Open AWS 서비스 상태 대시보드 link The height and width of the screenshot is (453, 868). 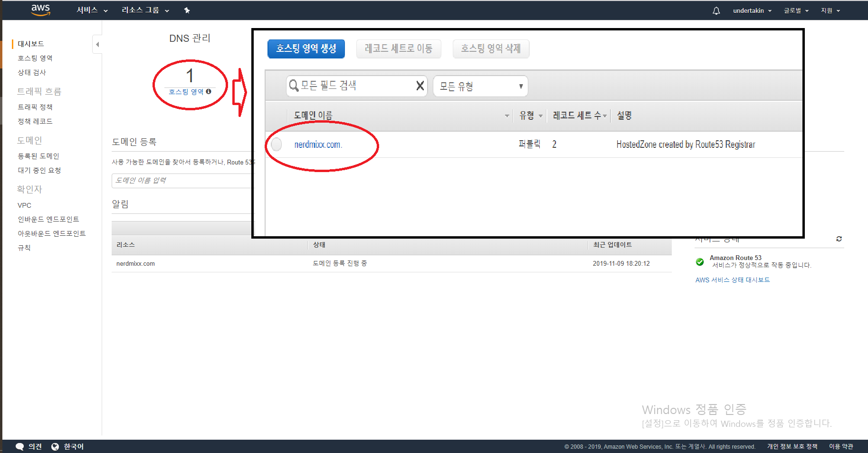[x=733, y=280]
